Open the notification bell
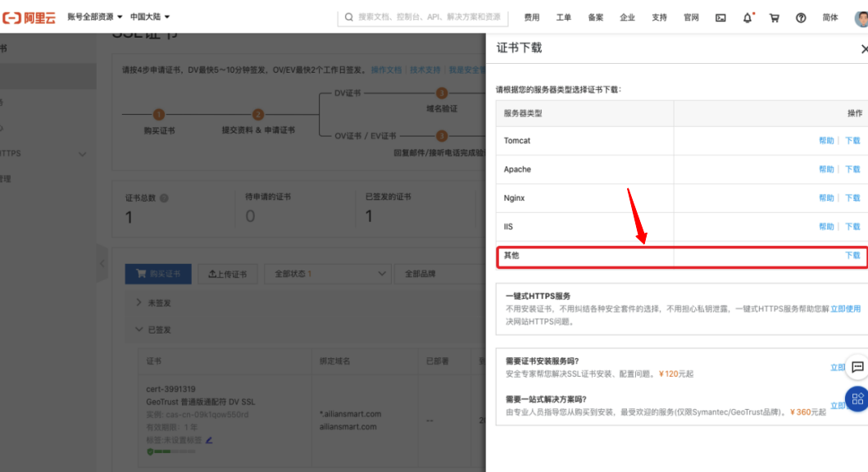This screenshot has height=472, width=868. point(748,18)
